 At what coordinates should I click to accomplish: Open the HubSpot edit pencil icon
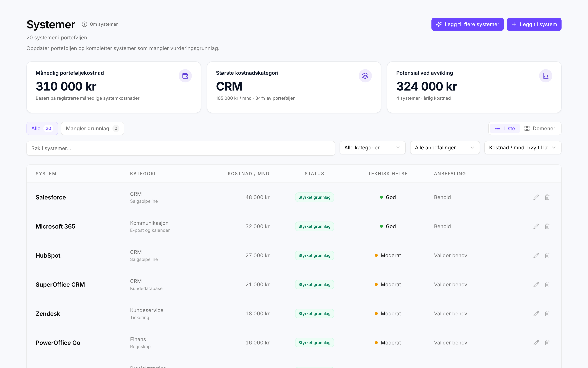[536, 255]
